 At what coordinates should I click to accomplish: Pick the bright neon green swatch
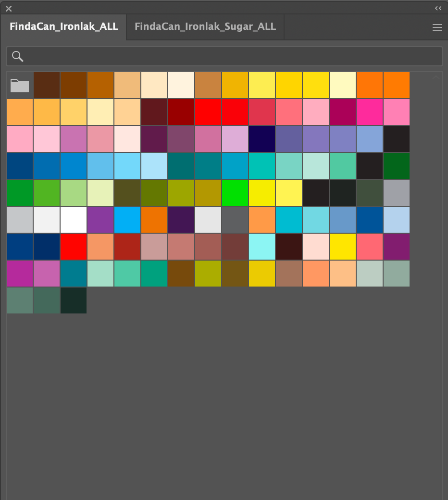tap(235, 193)
